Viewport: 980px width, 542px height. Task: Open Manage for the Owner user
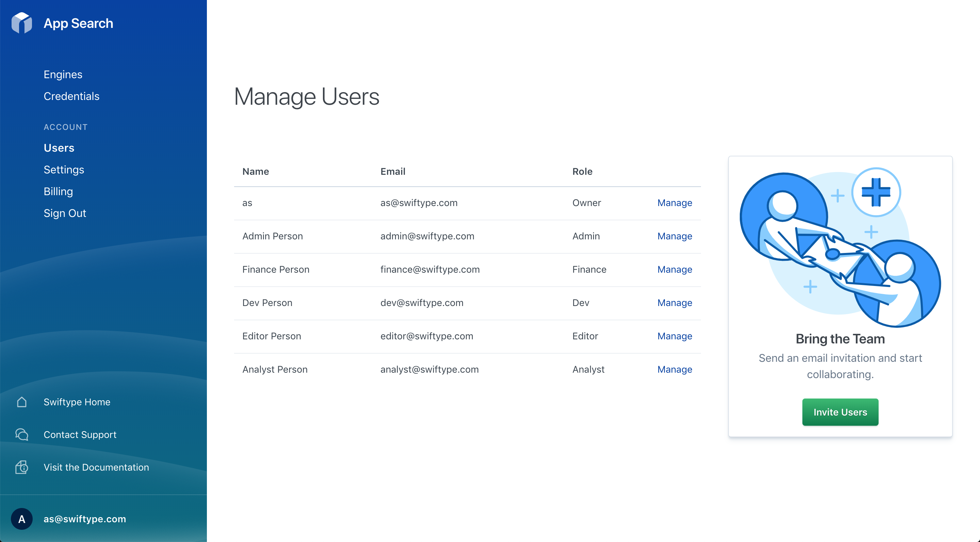point(674,203)
